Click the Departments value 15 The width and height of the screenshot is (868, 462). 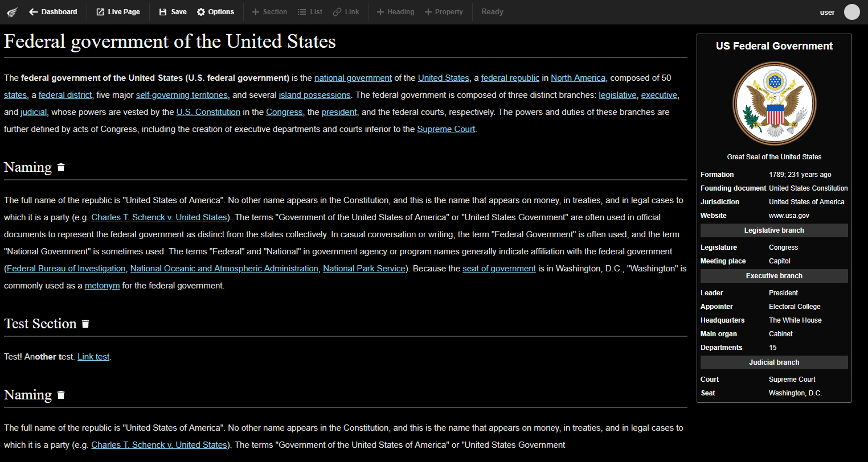pos(773,348)
